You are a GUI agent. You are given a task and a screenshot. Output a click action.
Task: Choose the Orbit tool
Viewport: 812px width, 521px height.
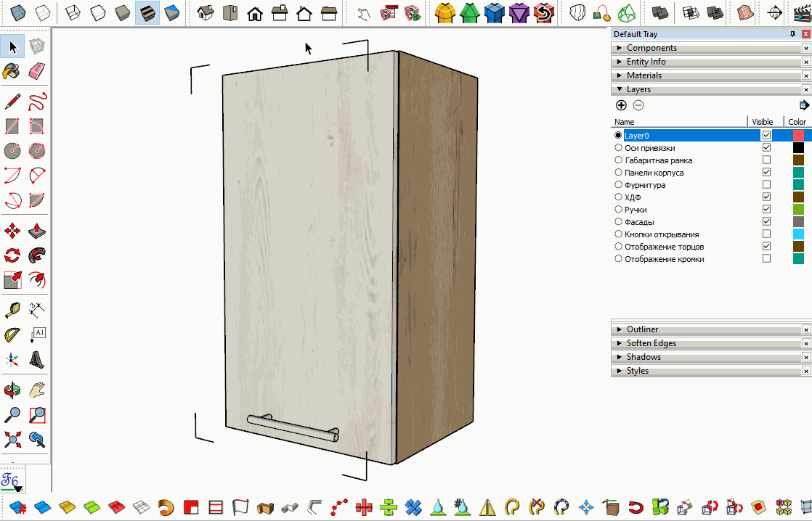click(12, 391)
